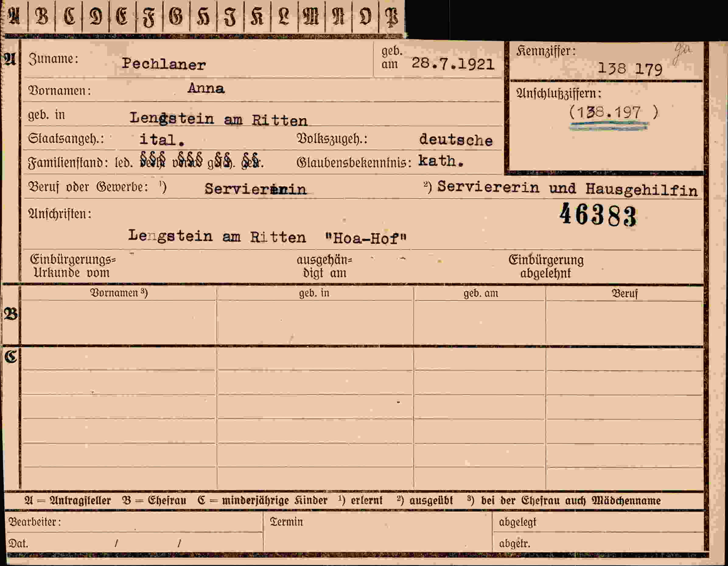Click the 'Vornamen:' field label
The height and width of the screenshot is (566, 728).
click(x=60, y=91)
